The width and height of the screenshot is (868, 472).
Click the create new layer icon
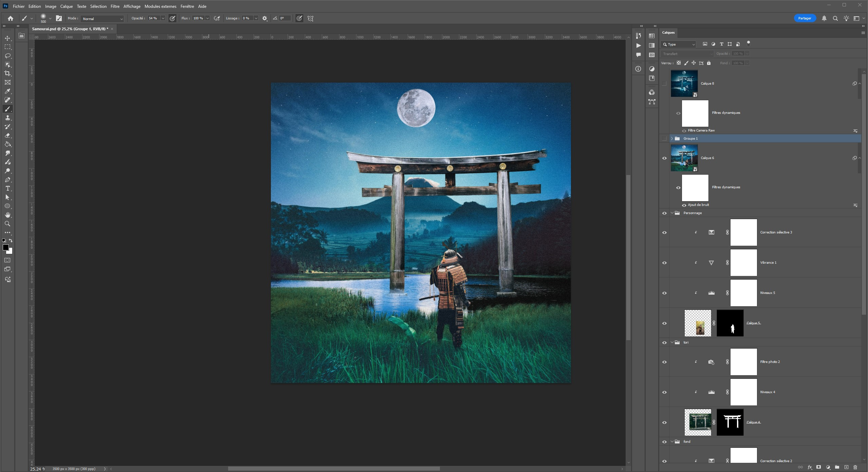click(846, 467)
